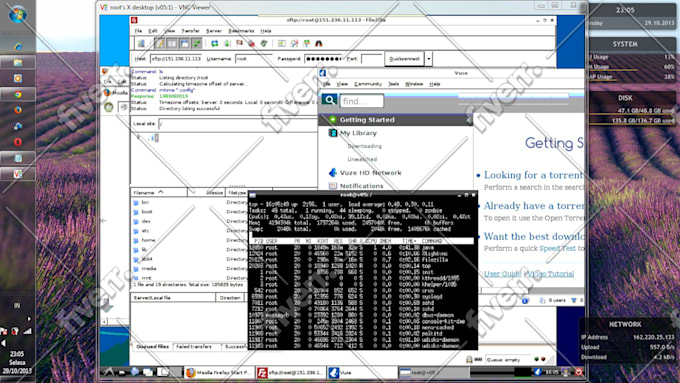Viewport: 680px width, 383px height.
Task: Open FileZilla directory listing filters icon
Action: [x=282, y=43]
